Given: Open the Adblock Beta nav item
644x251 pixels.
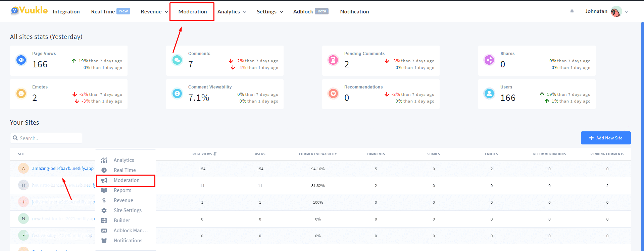Looking at the screenshot, I should (x=311, y=11).
